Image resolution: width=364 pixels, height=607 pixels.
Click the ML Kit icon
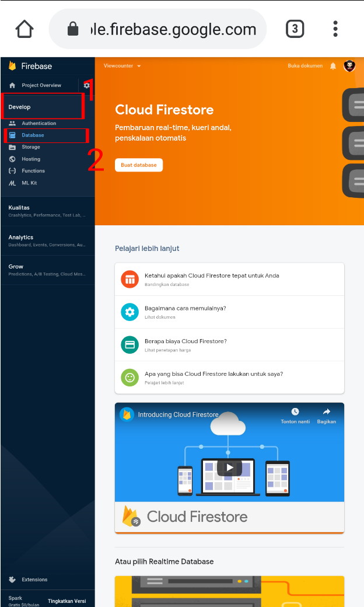coord(12,183)
